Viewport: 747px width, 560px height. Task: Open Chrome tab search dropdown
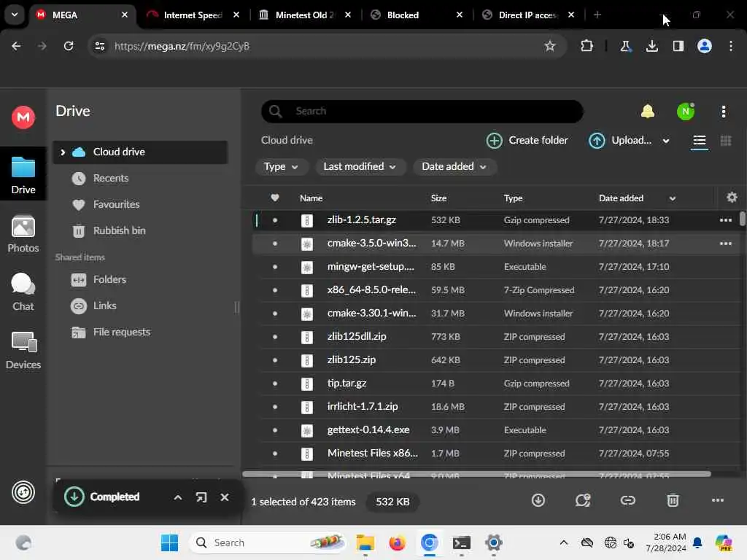[x=15, y=15]
